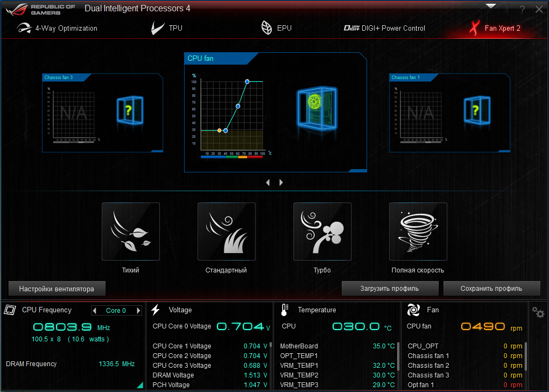Click the PCH Voltage row
The height and width of the screenshot is (392, 549).
(x=210, y=384)
